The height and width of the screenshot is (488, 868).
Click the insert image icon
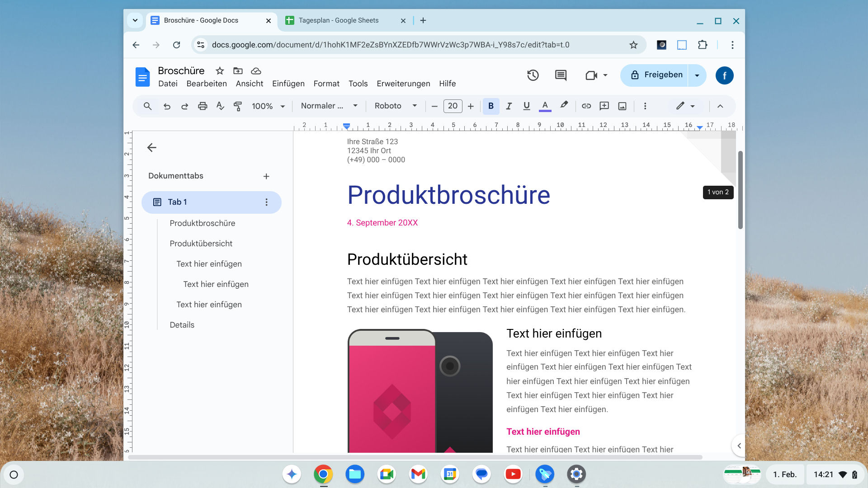(x=623, y=106)
